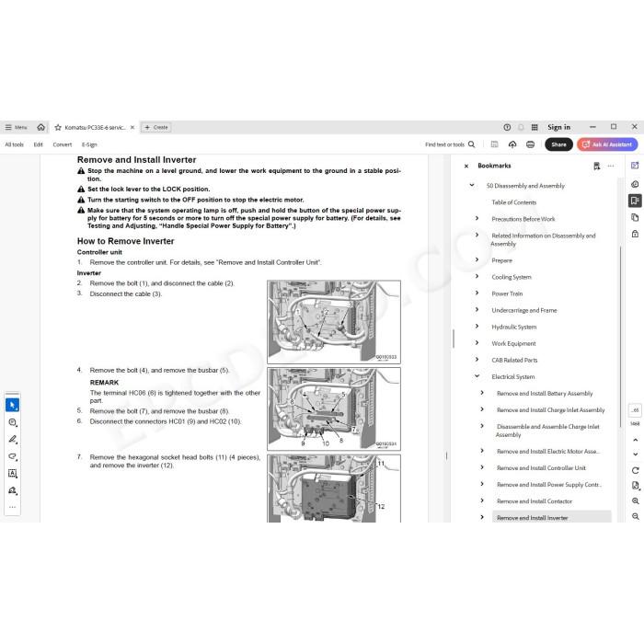Open Bookmarks panel options ellipsis

(611, 166)
